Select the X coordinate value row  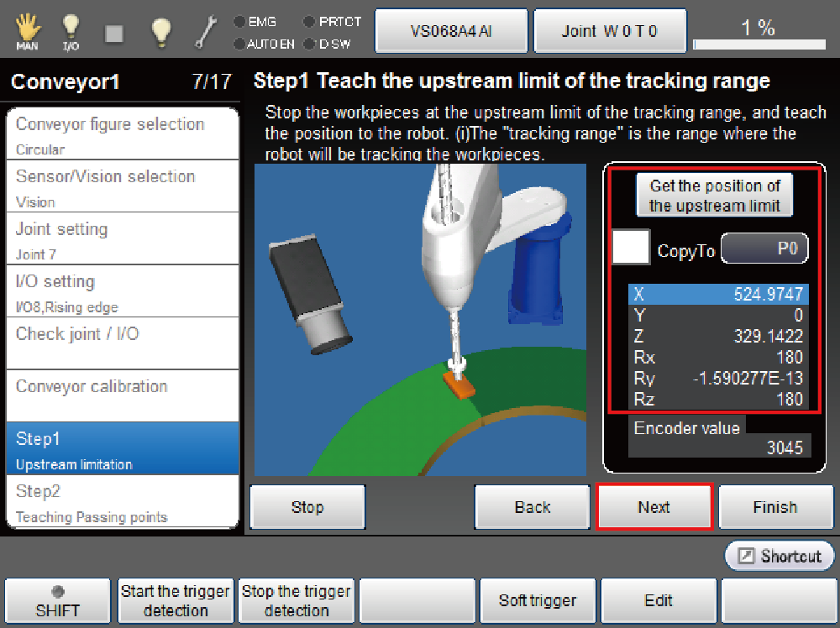(718, 294)
